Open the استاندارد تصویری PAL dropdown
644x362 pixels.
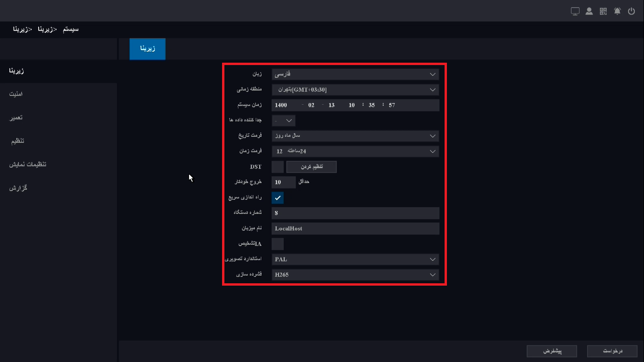coord(355,259)
